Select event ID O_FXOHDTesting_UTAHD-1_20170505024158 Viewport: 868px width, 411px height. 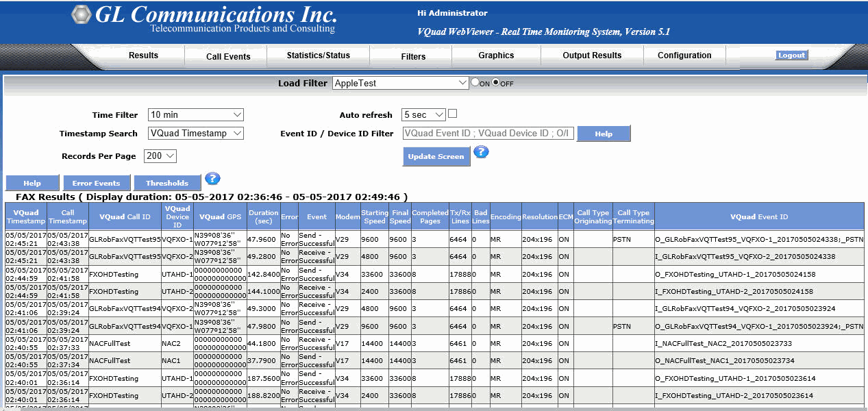(x=734, y=274)
